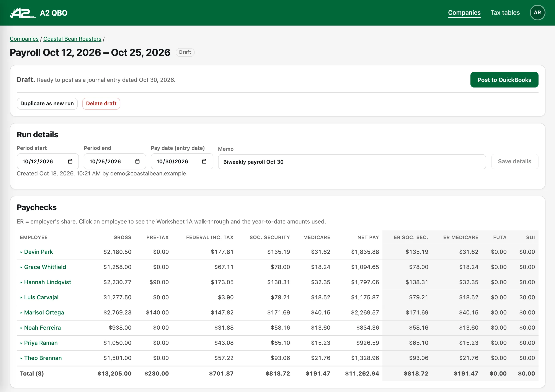Open the AR user avatar menu
The height and width of the screenshot is (392, 555).
[537, 13]
